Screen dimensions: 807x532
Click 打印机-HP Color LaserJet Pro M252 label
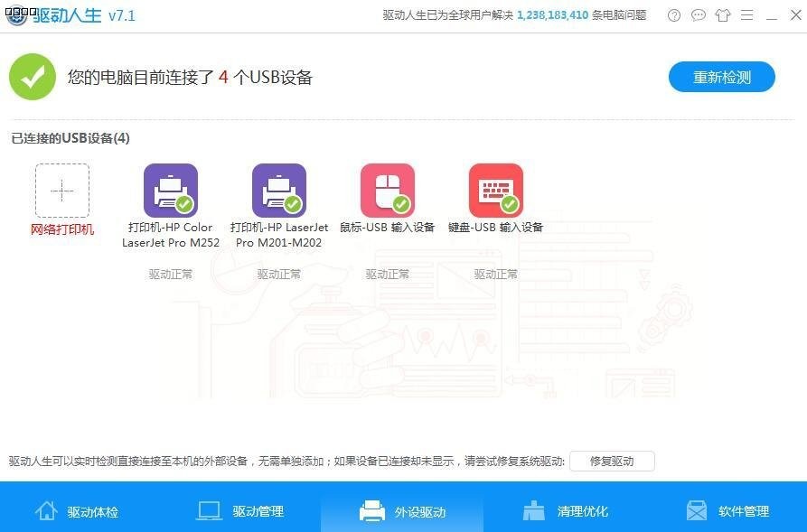tap(171, 235)
